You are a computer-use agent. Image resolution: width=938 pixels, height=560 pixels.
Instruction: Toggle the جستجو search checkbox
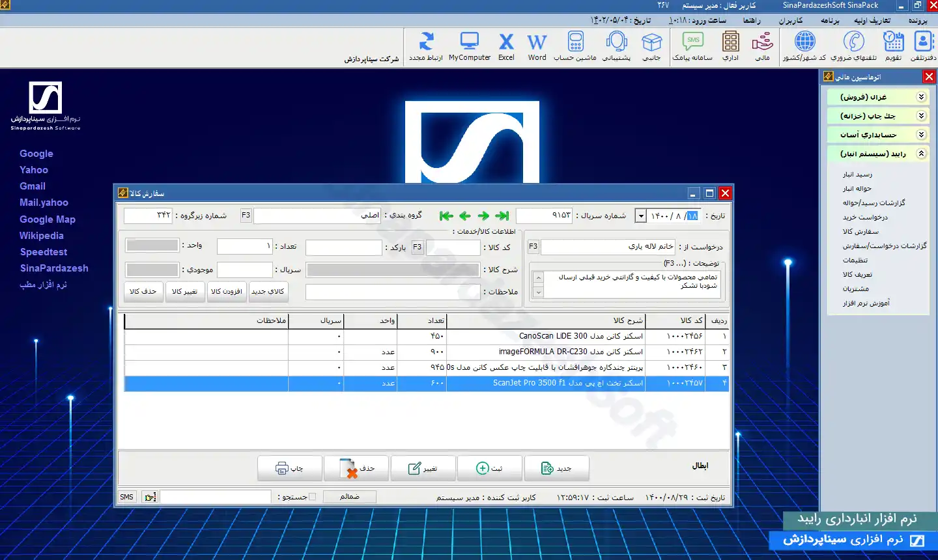pos(312,497)
